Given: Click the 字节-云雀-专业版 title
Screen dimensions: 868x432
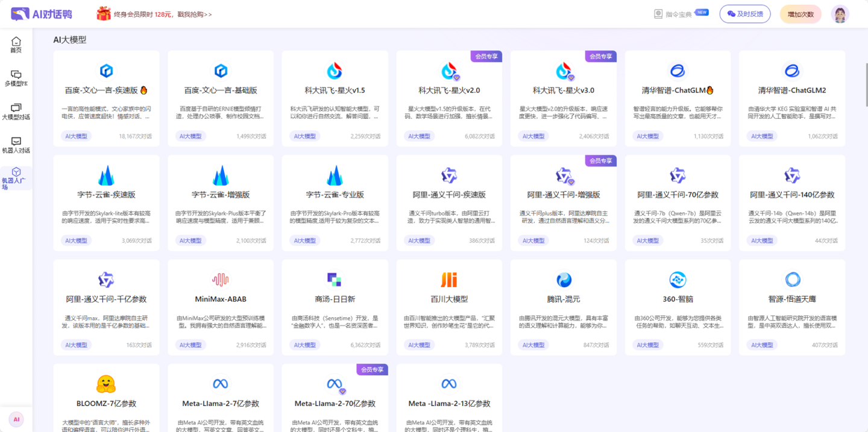Looking at the screenshot, I should tap(335, 195).
